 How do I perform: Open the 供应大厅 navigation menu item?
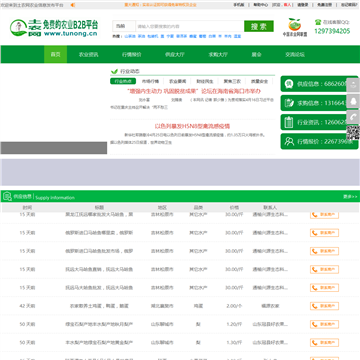click(x=175, y=54)
